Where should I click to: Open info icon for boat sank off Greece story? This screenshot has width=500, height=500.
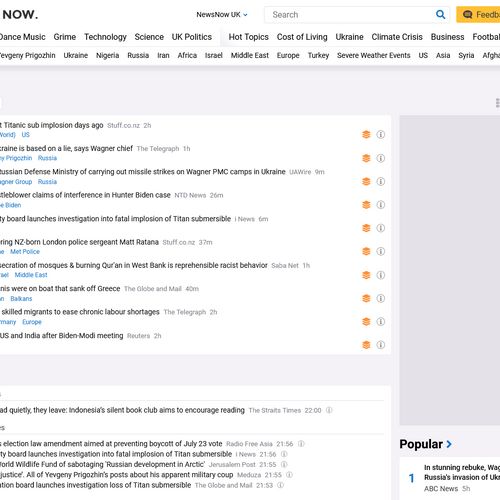(381, 298)
